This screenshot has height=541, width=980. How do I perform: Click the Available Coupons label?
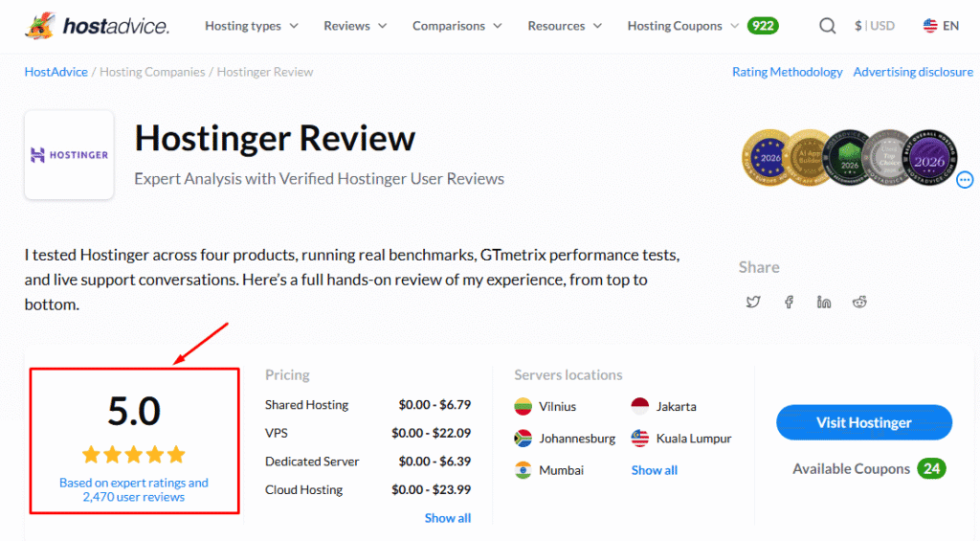851,468
